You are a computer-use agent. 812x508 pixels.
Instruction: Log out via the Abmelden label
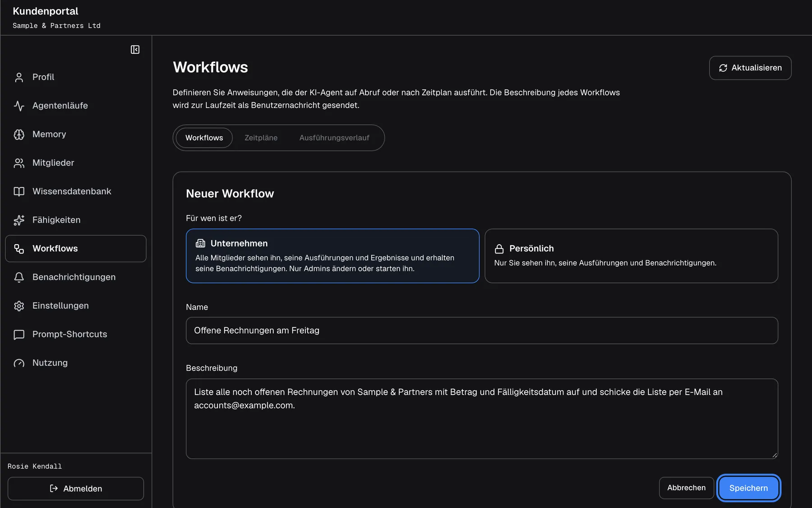click(83, 489)
